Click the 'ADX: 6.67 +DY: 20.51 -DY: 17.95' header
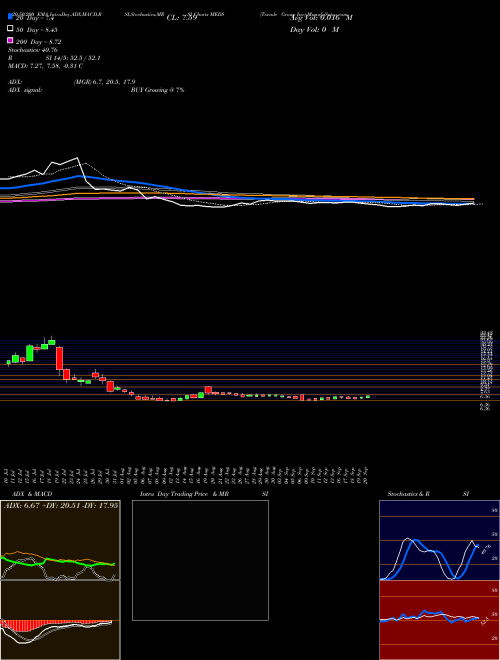The width and height of the screenshot is (500, 660). [61, 506]
